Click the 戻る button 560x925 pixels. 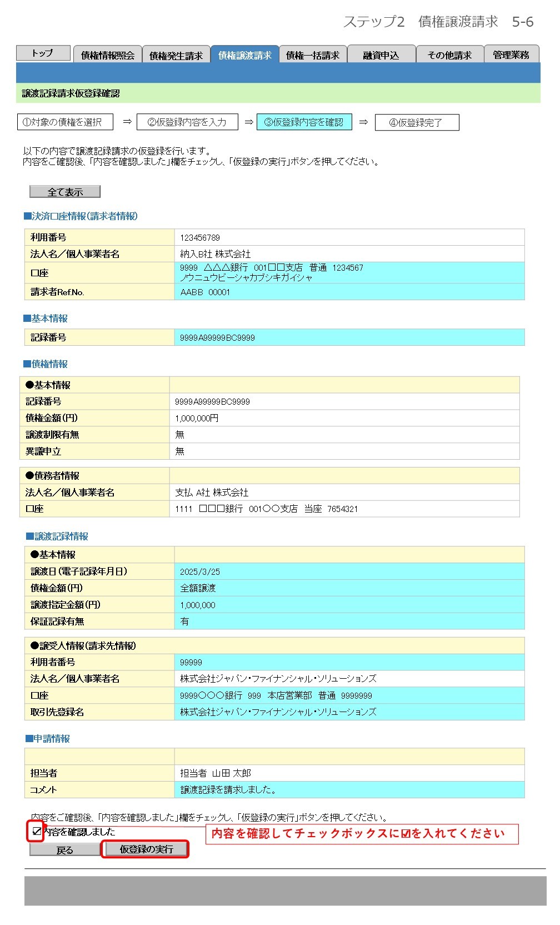pos(65,850)
